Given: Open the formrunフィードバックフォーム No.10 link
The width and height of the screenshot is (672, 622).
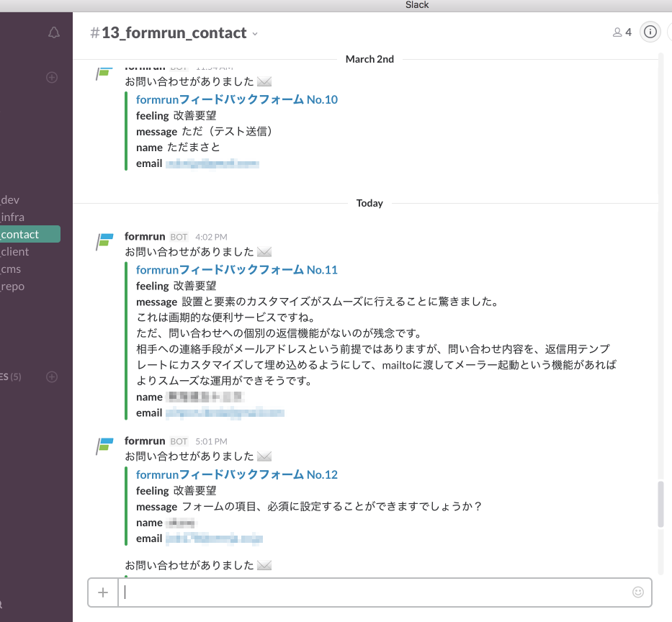Looking at the screenshot, I should [x=236, y=99].
